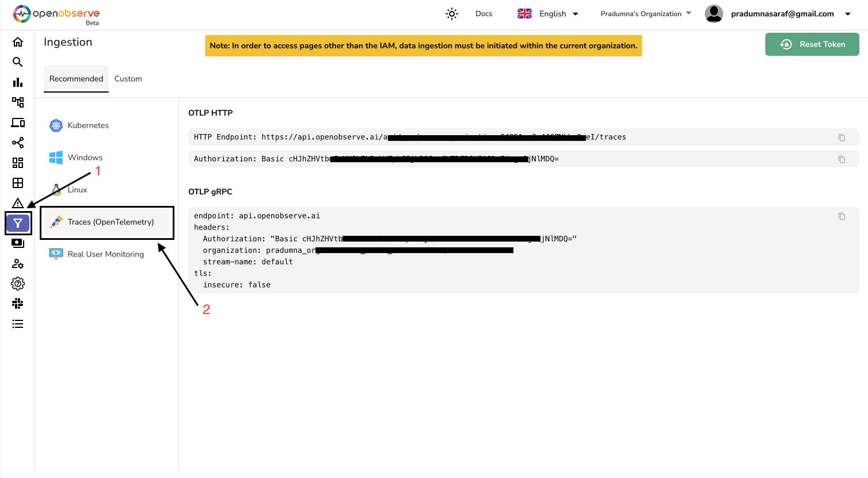Open the English language dropdown
This screenshot has width=868, height=478.
(x=548, y=14)
